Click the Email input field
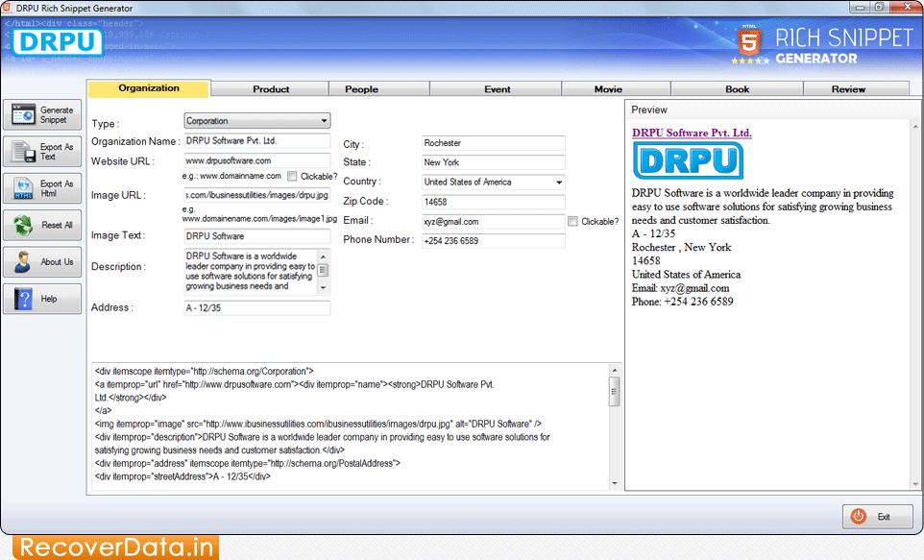This screenshot has width=924, height=560. [x=494, y=222]
